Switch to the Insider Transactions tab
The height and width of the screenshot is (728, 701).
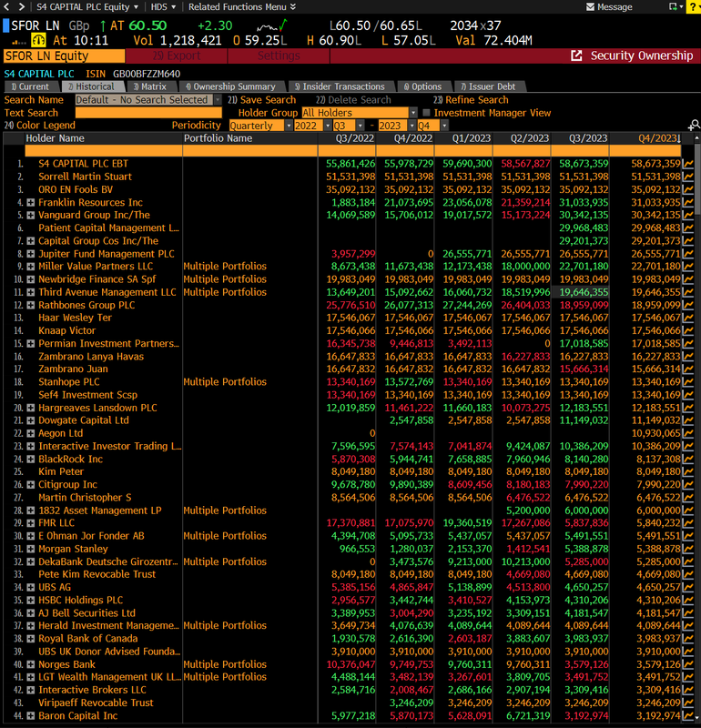pyautogui.click(x=341, y=86)
